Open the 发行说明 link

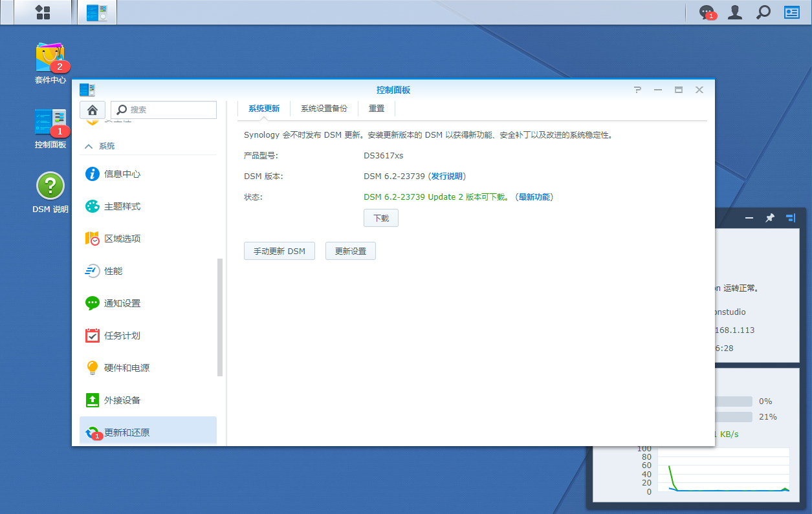tap(448, 175)
